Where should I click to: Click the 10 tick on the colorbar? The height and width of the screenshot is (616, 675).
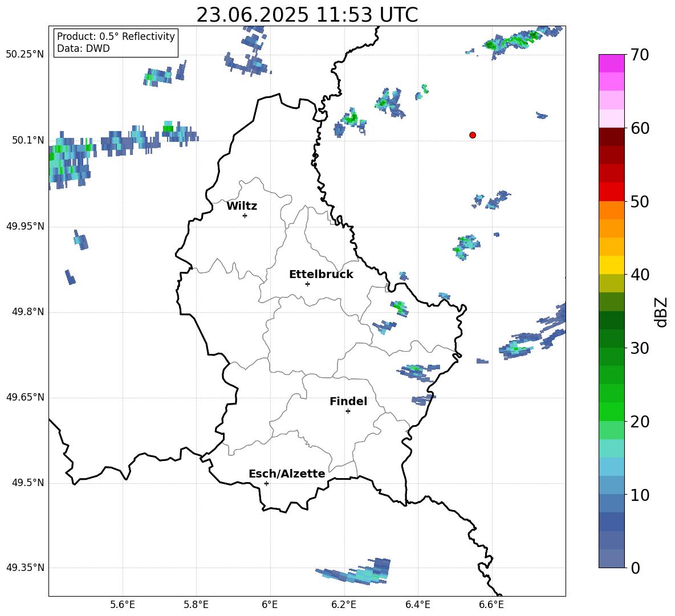[x=639, y=495]
